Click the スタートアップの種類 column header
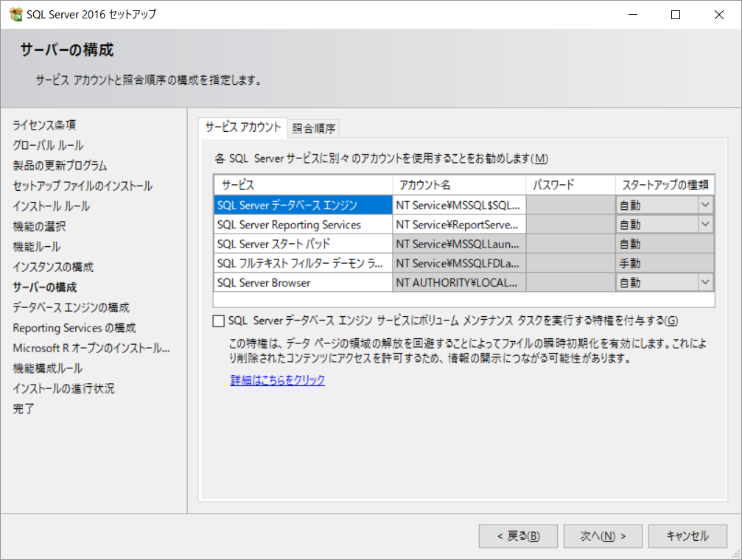 (665, 185)
